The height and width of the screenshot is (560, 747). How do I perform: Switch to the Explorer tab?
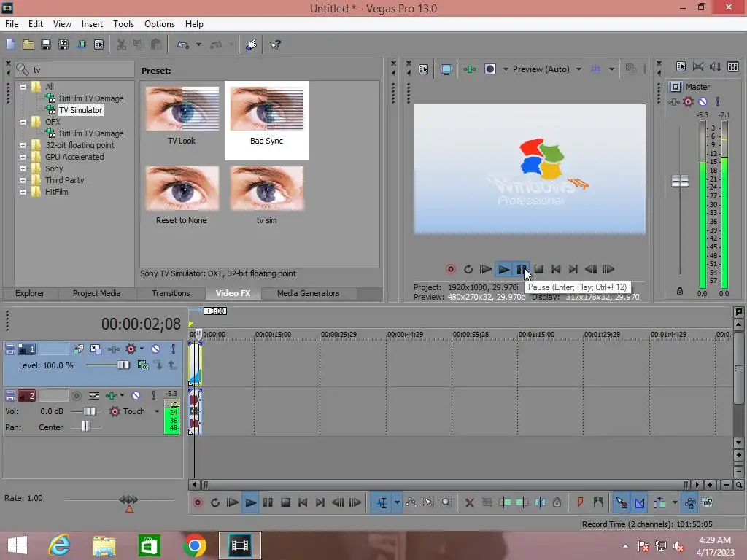[x=29, y=293]
